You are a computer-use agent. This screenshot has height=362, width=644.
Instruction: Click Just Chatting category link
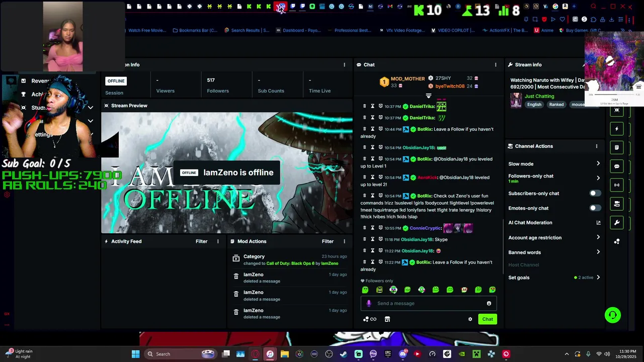coord(539,96)
